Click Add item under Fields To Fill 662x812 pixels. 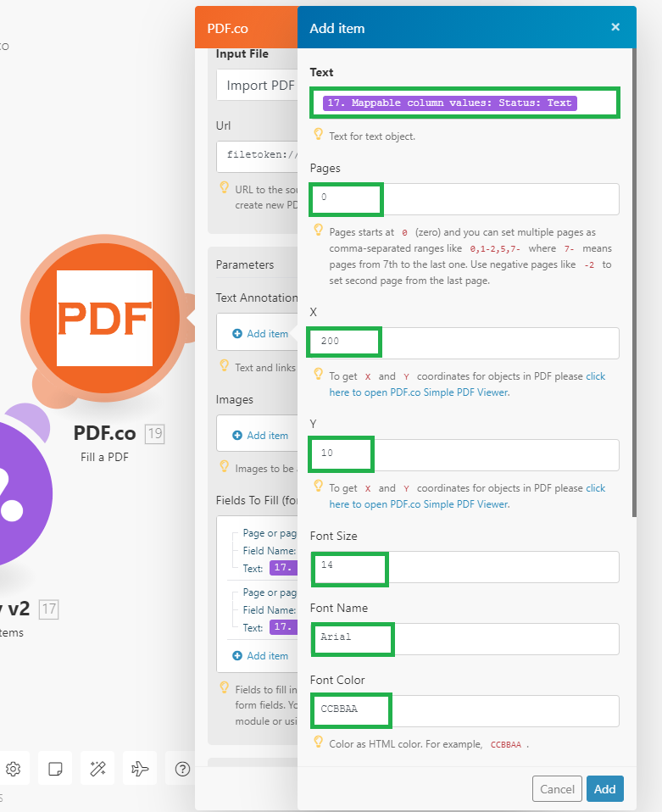[260, 655]
